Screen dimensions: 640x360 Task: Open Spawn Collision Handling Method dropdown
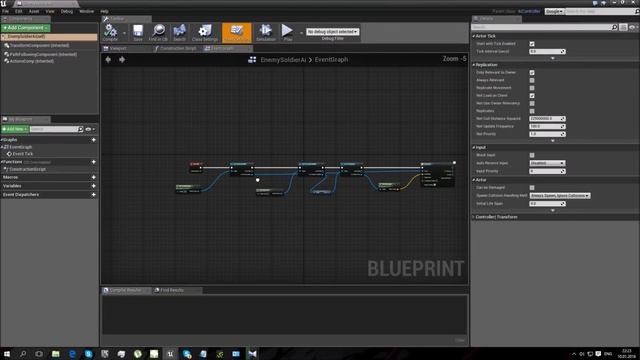point(560,196)
